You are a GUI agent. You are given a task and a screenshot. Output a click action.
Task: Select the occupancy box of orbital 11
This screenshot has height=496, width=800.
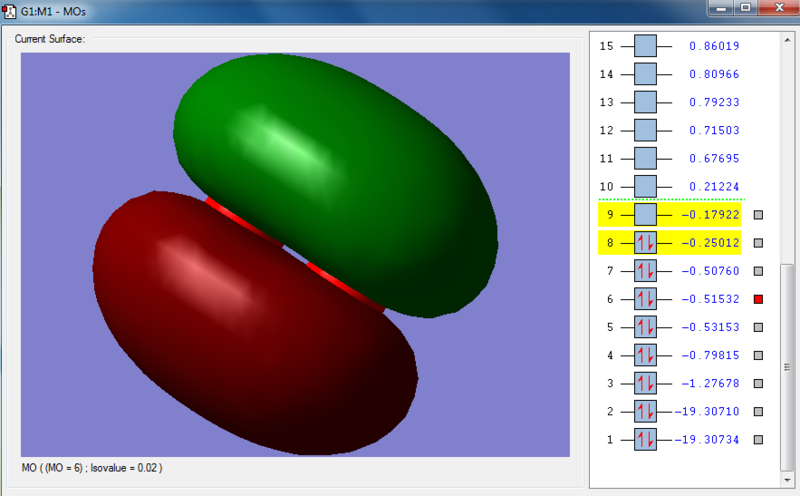point(645,158)
